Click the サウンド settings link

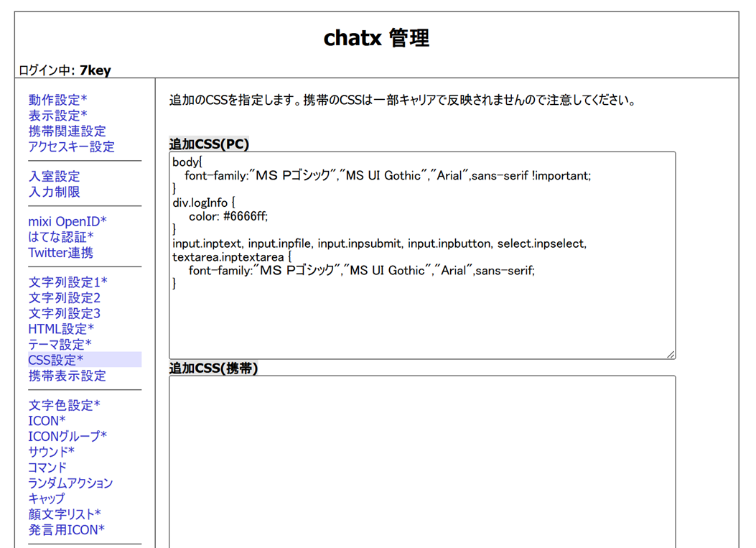[51, 452]
